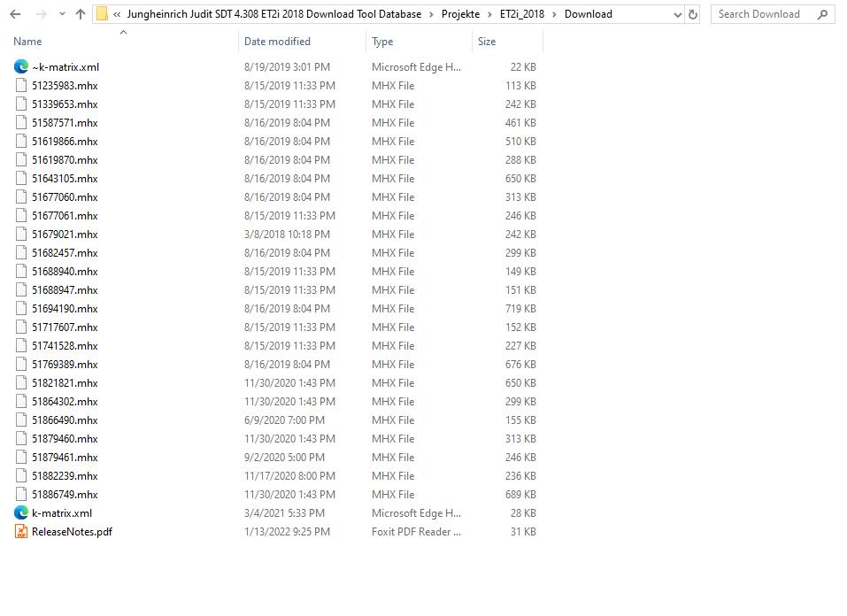Viewport: 847px width, 616px height.
Task: Select file icon of 51682457.mhx
Action: pyautogui.click(x=21, y=252)
